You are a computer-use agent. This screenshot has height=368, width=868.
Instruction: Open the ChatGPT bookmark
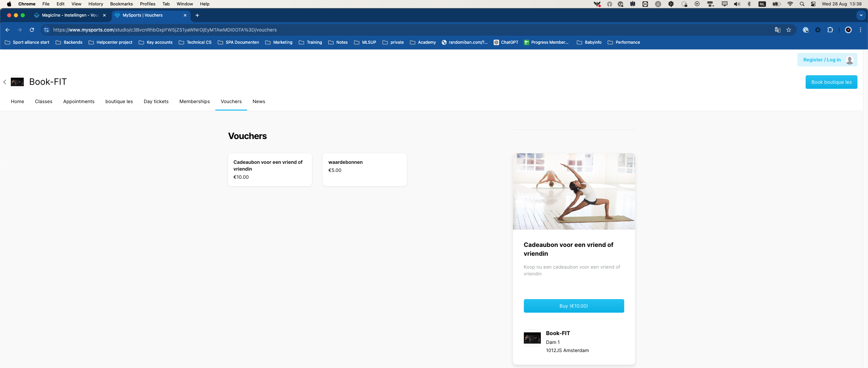[x=506, y=42]
